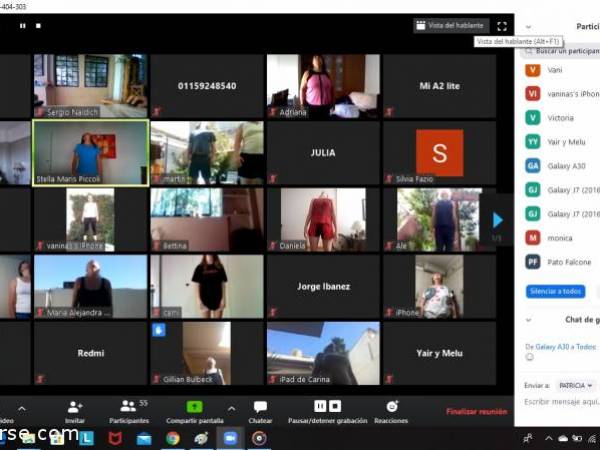Open the McAfee icon in the taskbar
Viewport: 600px width, 450px height.
(x=115, y=439)
